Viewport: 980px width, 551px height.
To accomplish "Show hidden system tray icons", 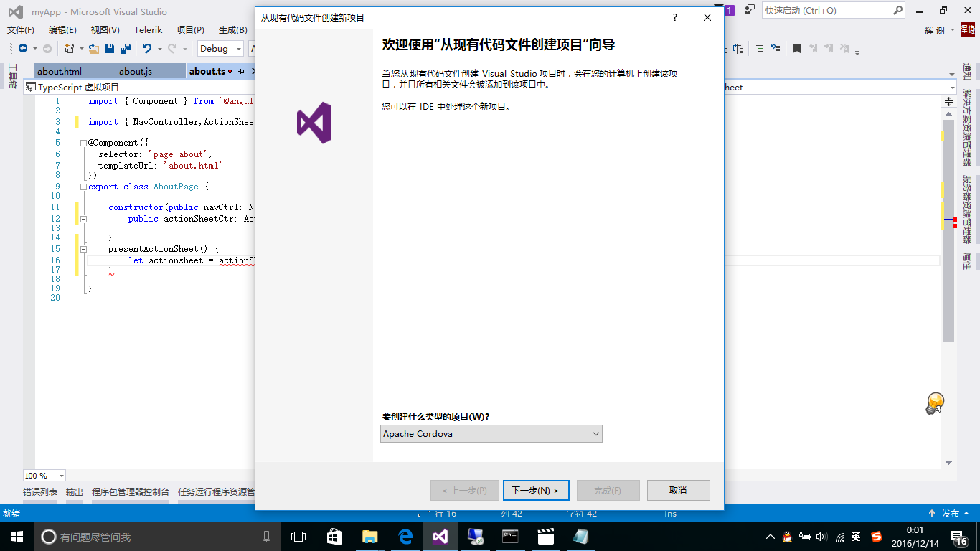I will (x=771, y=537).
